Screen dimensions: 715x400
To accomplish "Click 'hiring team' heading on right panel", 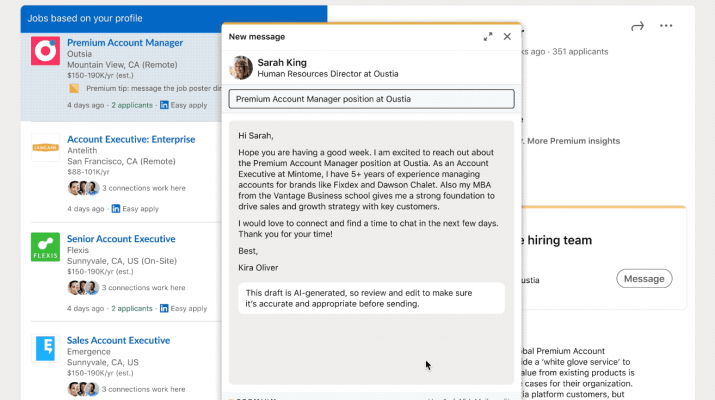I will pos(560,240).
